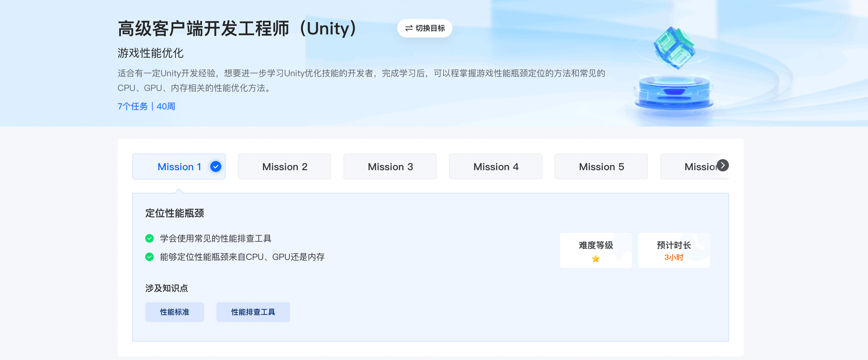Open the Mission 2 tab
Image resolution: width=868 pixels, height=360 pixels.
coord(285,166)
